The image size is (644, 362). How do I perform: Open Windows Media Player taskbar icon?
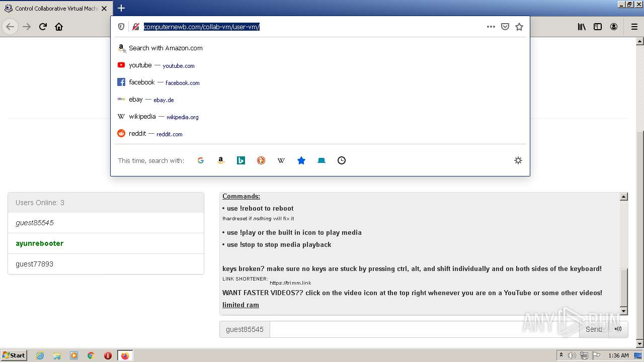(x=74, y=355)
